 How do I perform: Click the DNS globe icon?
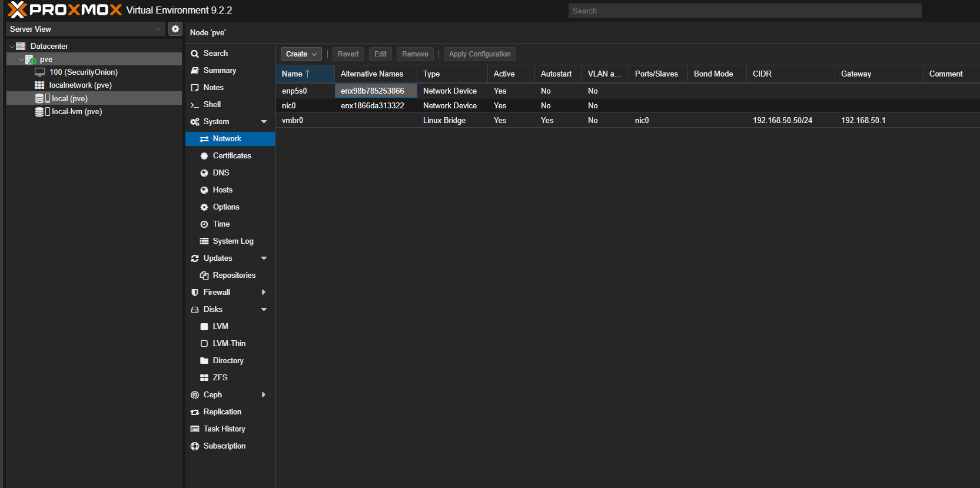[x=204, y=173]
